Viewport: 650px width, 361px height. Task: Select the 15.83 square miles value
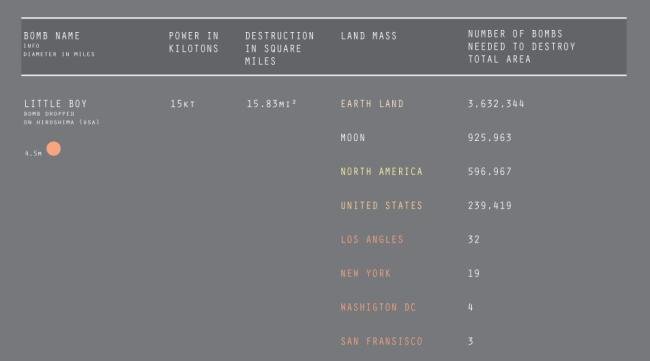coord(272,104)
